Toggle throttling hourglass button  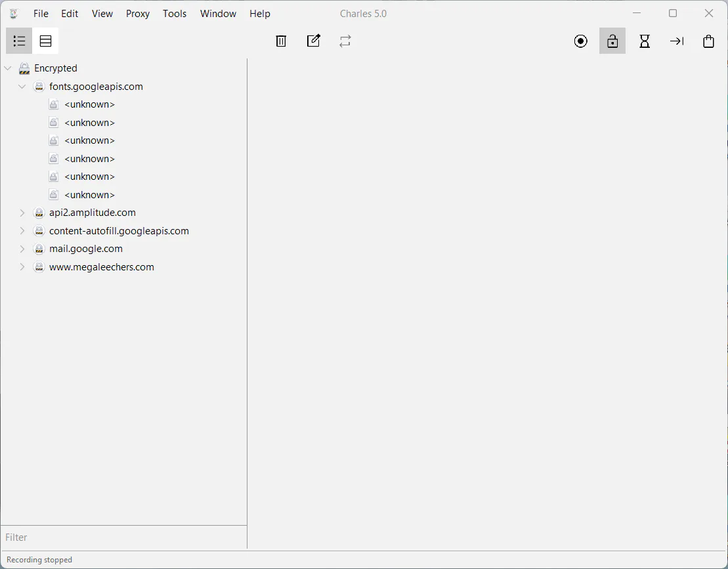coord(645,41)
